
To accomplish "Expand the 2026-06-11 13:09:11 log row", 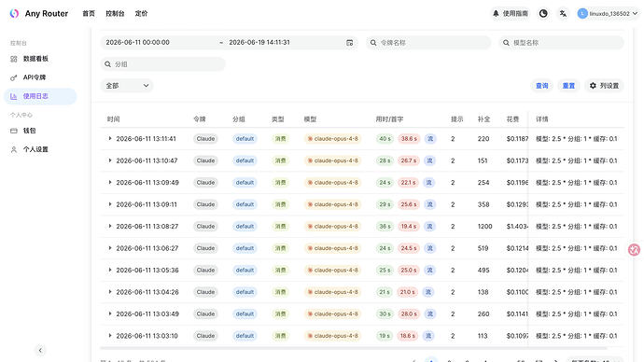I will pos(110,204).
